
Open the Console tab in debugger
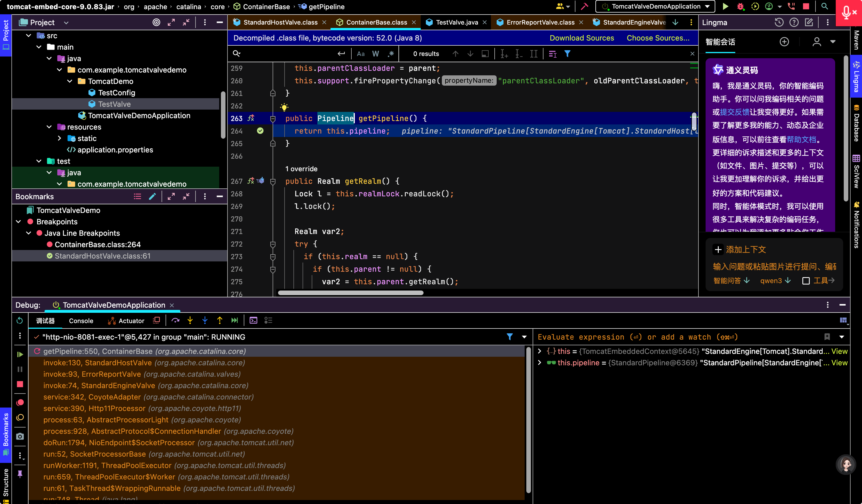[81, 321]
